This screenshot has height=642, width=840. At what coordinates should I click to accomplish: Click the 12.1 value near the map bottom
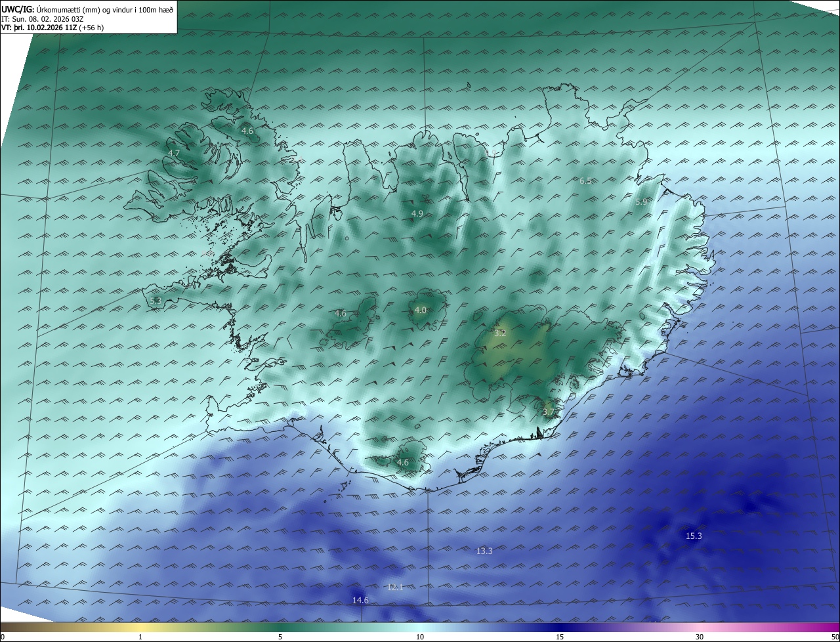point(395,587)
